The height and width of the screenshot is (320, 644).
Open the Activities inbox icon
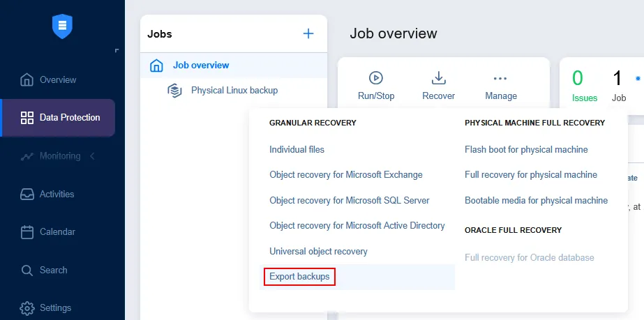point(27,194)
